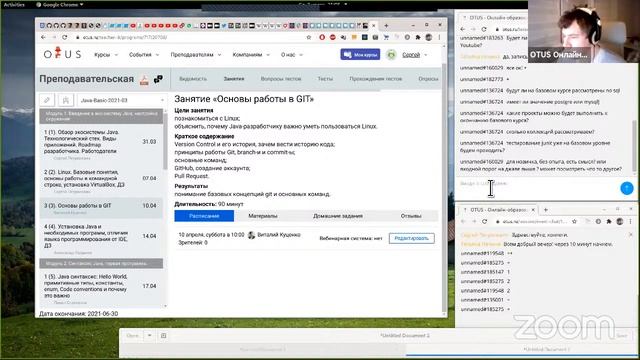Reload the upper chat window page

[x=484, y=29]
